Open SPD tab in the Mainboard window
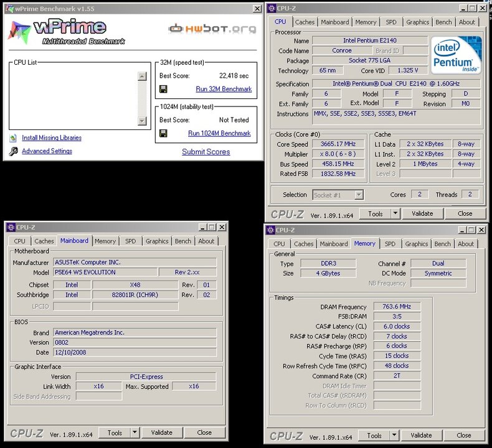 click(x=131, y=241)
